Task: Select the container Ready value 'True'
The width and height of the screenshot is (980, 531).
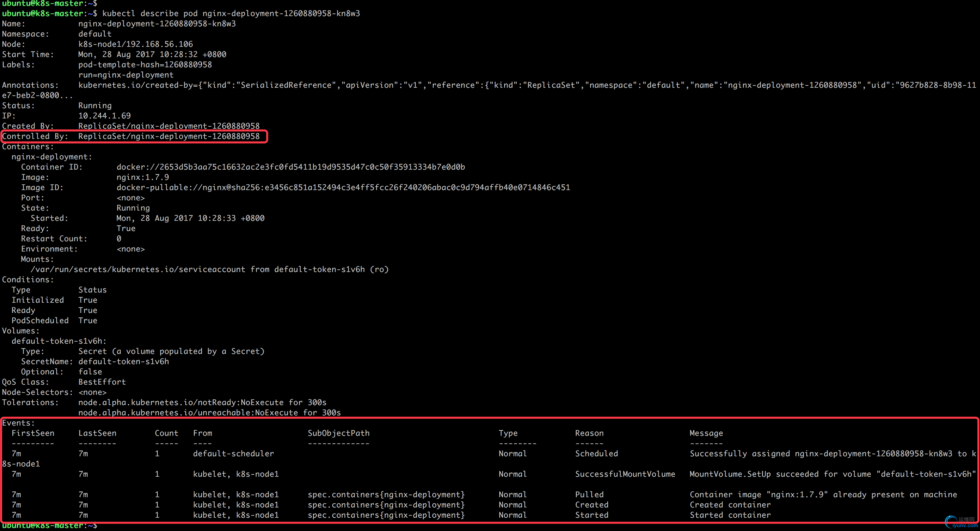Action: 126,228
